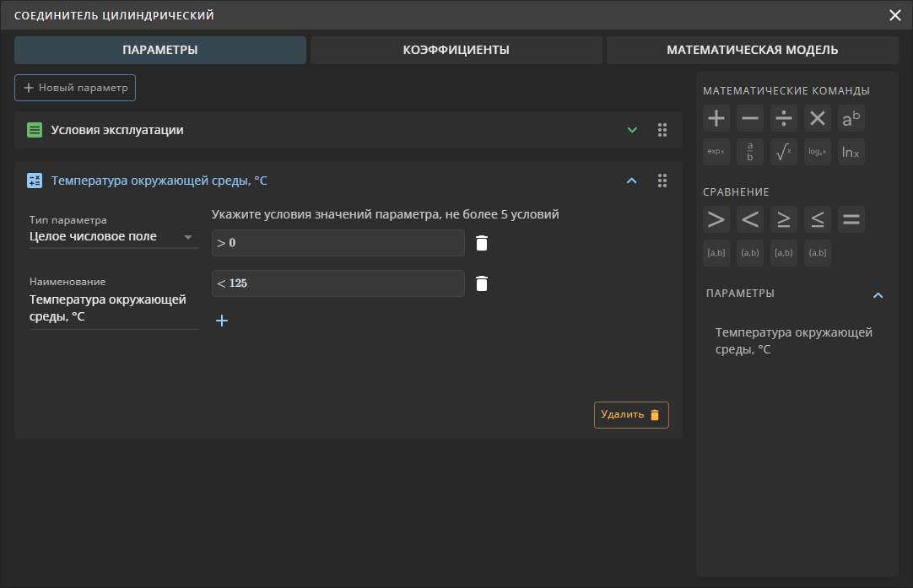913x588 pixels.
Task: Insert the half-open interval (a,b]
Action: [x=818, y=253]
